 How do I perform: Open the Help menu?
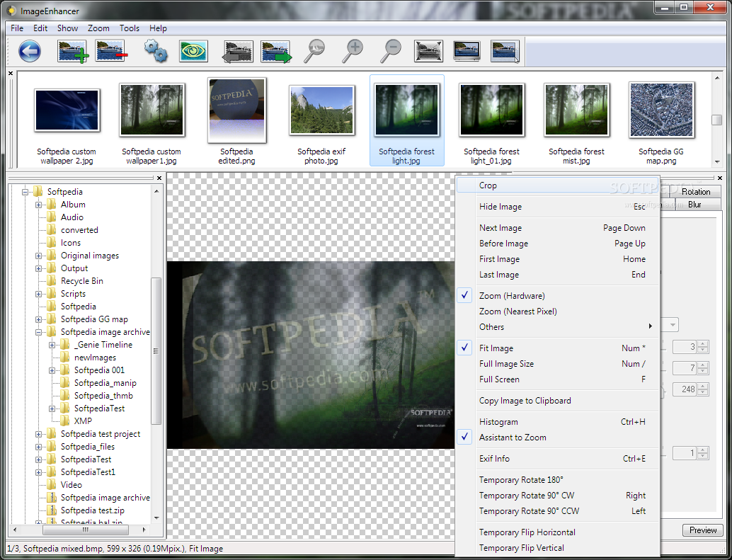pos(158,28)
